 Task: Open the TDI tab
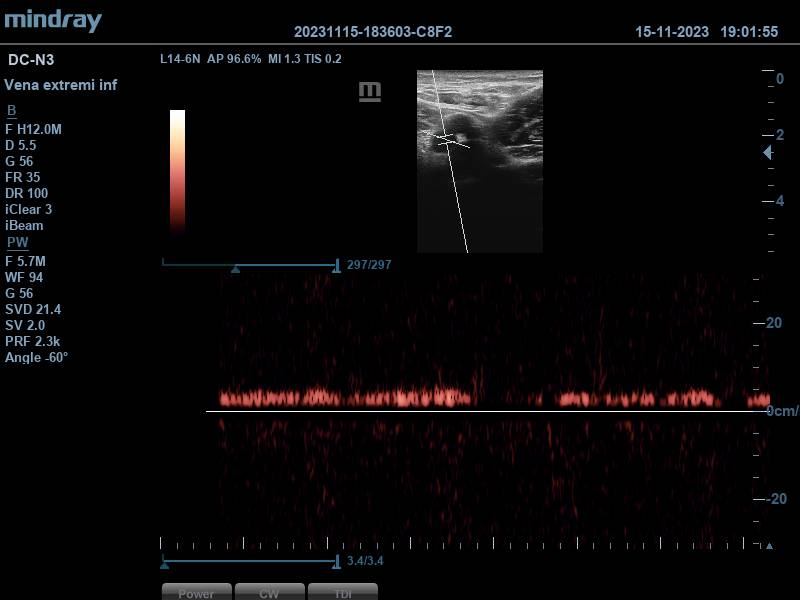(342, 592)
